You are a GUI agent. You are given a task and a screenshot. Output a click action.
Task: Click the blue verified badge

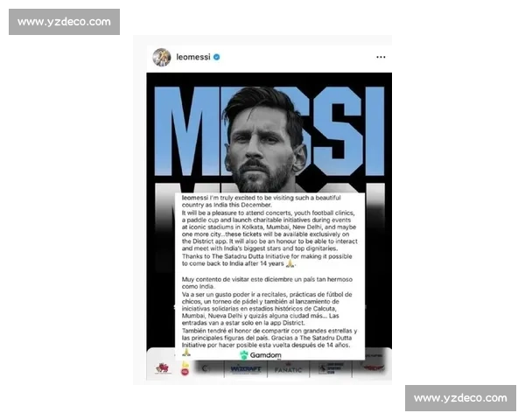coord(217,57)
